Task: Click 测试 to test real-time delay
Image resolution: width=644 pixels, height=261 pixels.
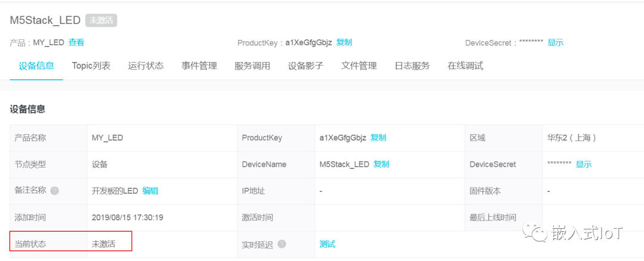Action: coord(327,244)
